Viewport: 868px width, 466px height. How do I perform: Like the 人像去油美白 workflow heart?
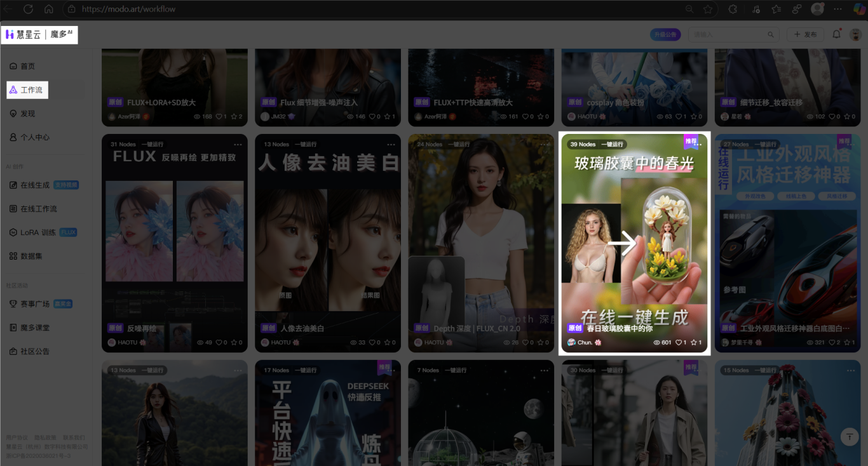pos(372,342)
